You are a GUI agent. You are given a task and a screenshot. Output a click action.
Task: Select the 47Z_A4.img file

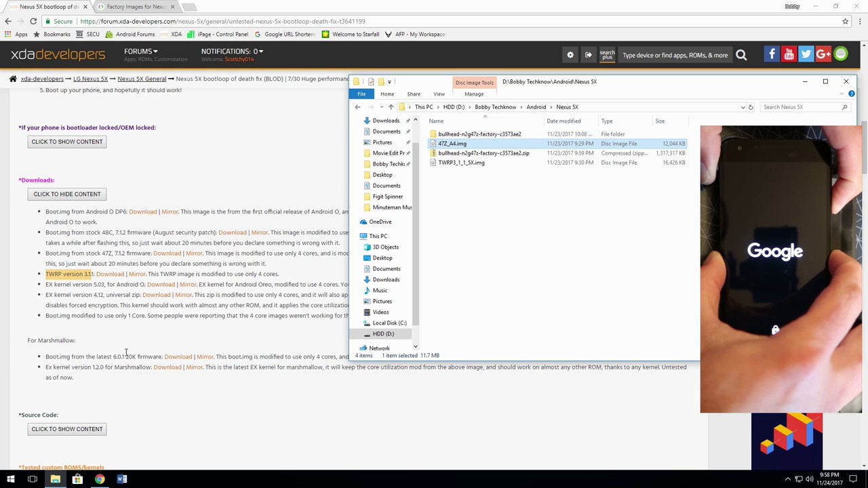click(x=452, y=144)
